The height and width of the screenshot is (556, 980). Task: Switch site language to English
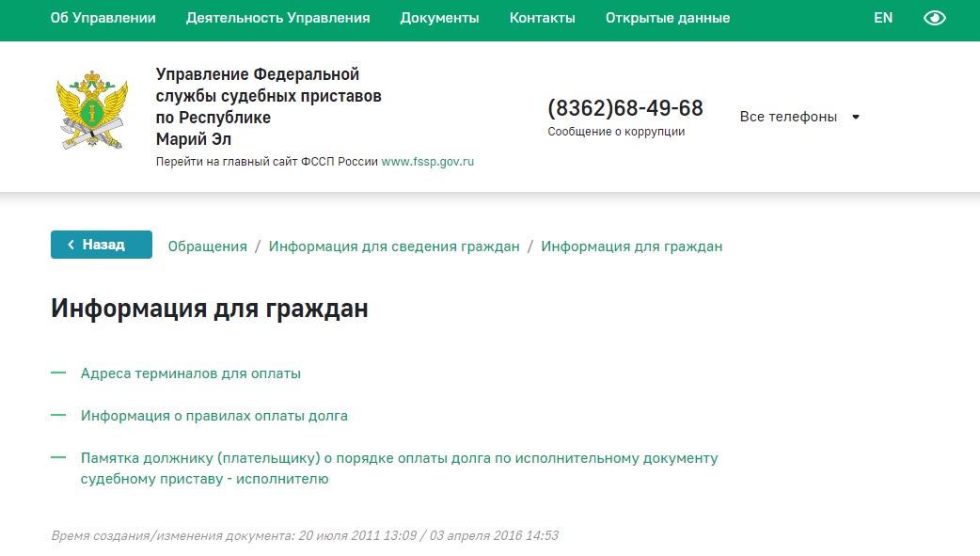pyautogui.click(x=882, y=17)
